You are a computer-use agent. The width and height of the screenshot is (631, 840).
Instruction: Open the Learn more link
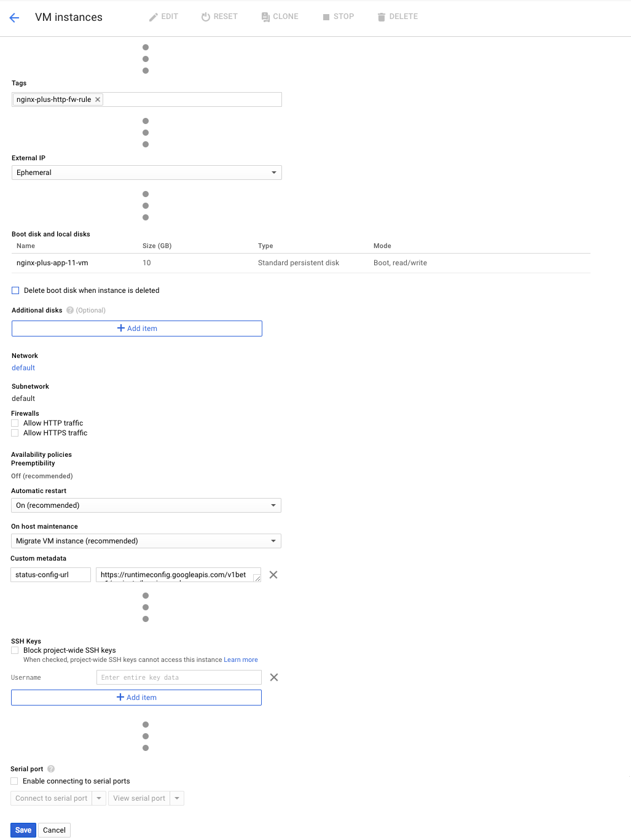coord(241,660)
